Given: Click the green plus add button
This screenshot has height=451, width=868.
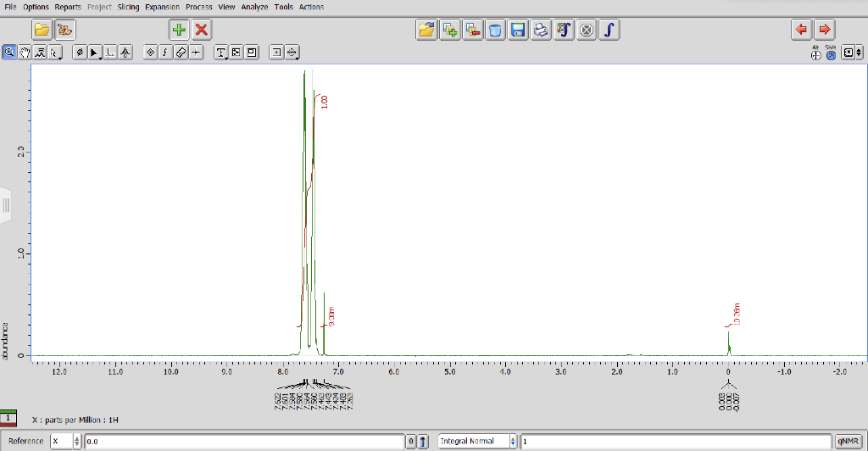Looking at the screenshot, I should pyautogui.click(x=179, y=30).
